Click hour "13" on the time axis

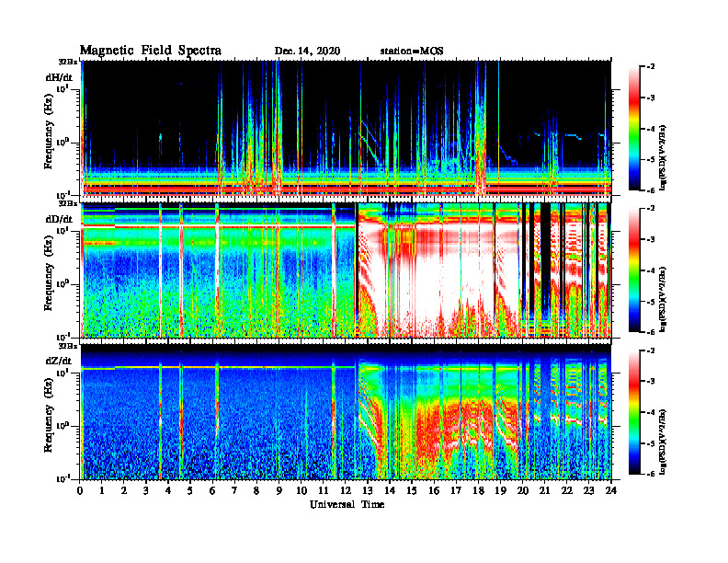coord(368,490)
